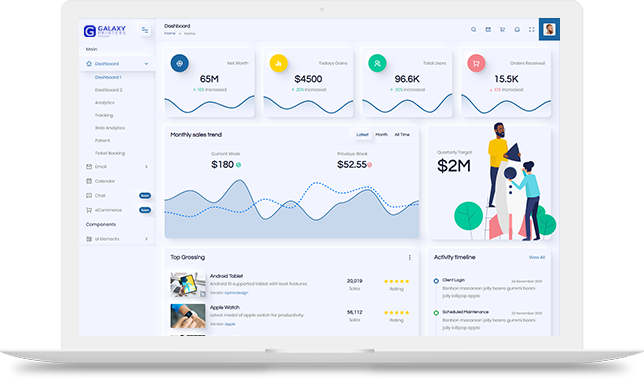644x380 pixels.
Task: Open Ticket Booking in sidebar
Action: (x=110, y=153)
